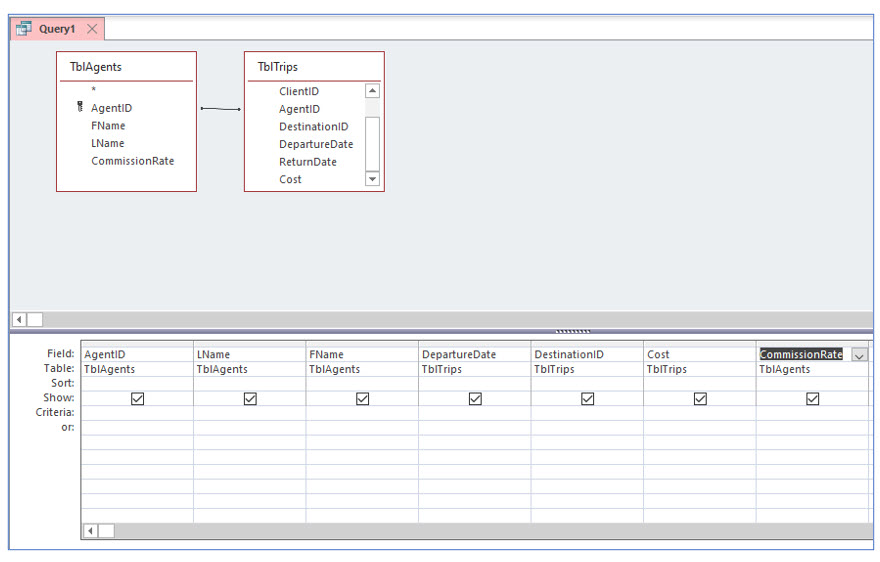Click the TblTrips table title bar
This screenshot has height=562, width=880.
click(x=314, y=67)
